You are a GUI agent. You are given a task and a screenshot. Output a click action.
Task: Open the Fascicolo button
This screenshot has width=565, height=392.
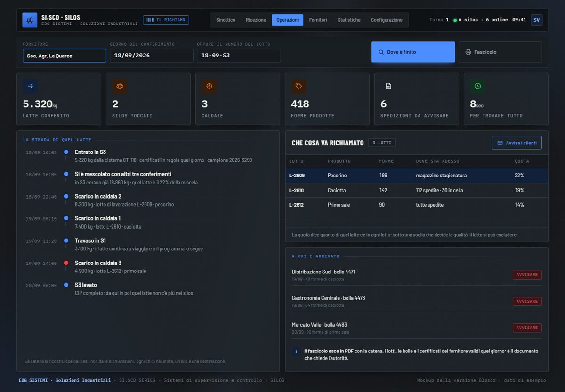(500, 52)
